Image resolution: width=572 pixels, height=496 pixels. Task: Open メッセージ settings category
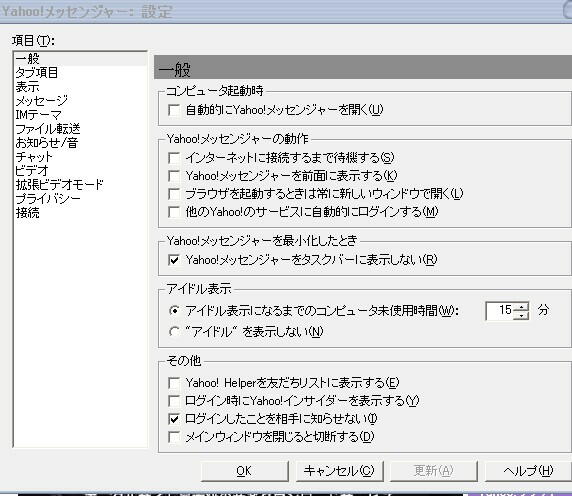pyautogui.click(x=42, y=101)
